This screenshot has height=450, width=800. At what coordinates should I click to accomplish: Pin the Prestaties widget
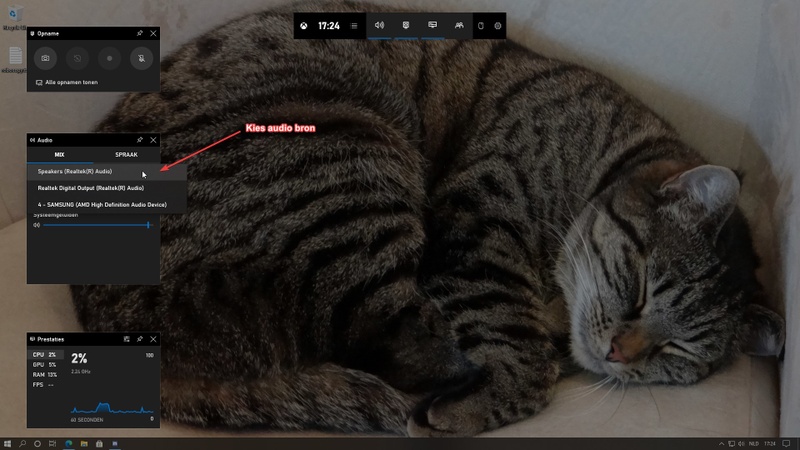click(x=140, y=339)
